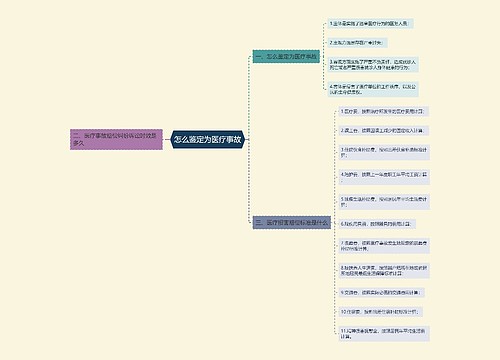This screenshot has width=500, height=360.
Task: Click compensation item 5.残疾生活补助费
Action: click(384, 202)
